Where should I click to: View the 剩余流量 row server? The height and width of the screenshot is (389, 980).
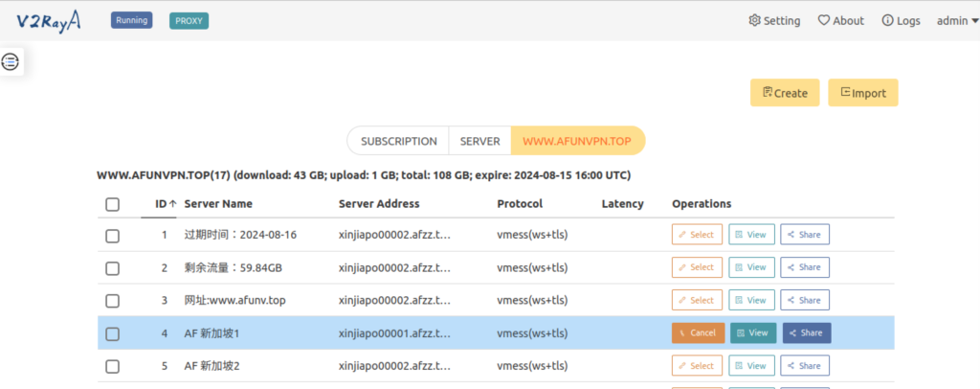pos(751,267)
